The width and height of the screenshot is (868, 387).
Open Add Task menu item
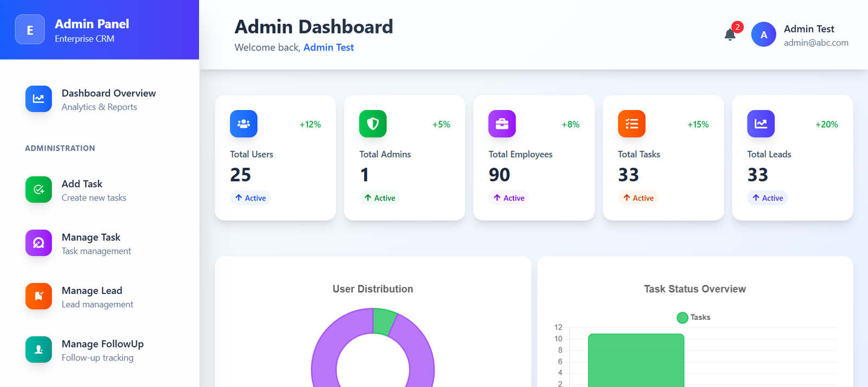[99, 190]
